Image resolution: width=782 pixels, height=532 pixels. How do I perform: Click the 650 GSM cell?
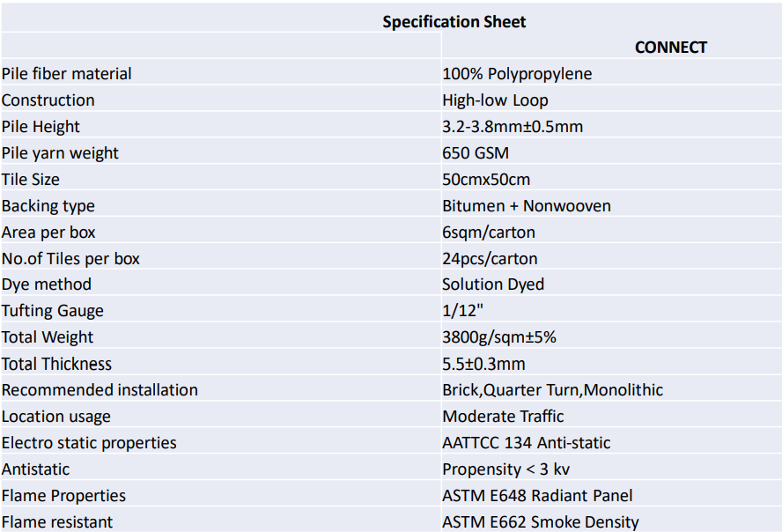coord(476,153)
